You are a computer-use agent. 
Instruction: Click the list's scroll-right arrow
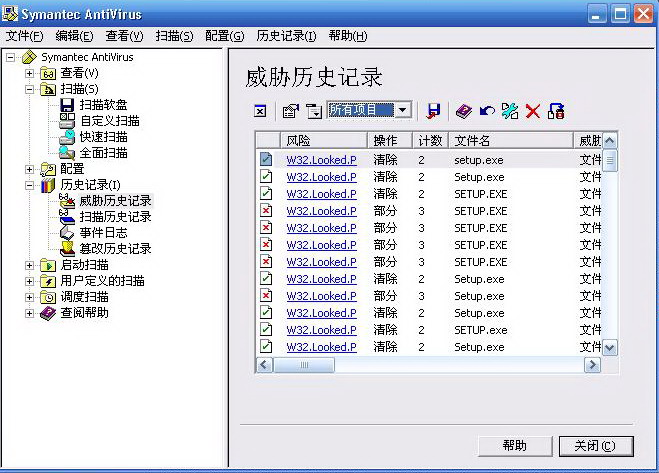592,365
